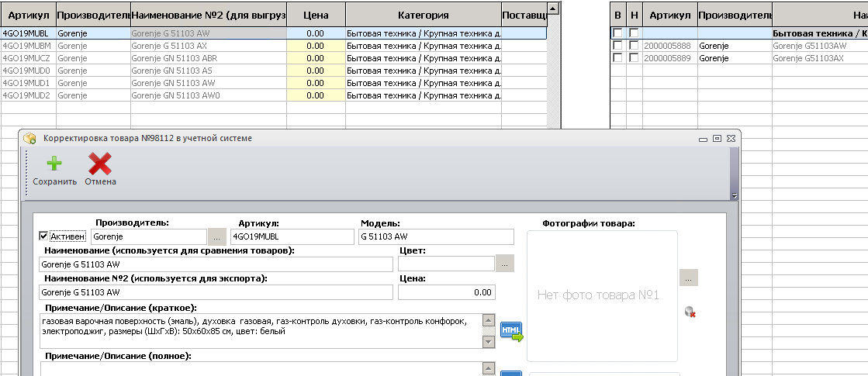
Task: Click cell Gorenje GN 51103 AS
Action: pyautogui.click(x=209, y=71)
